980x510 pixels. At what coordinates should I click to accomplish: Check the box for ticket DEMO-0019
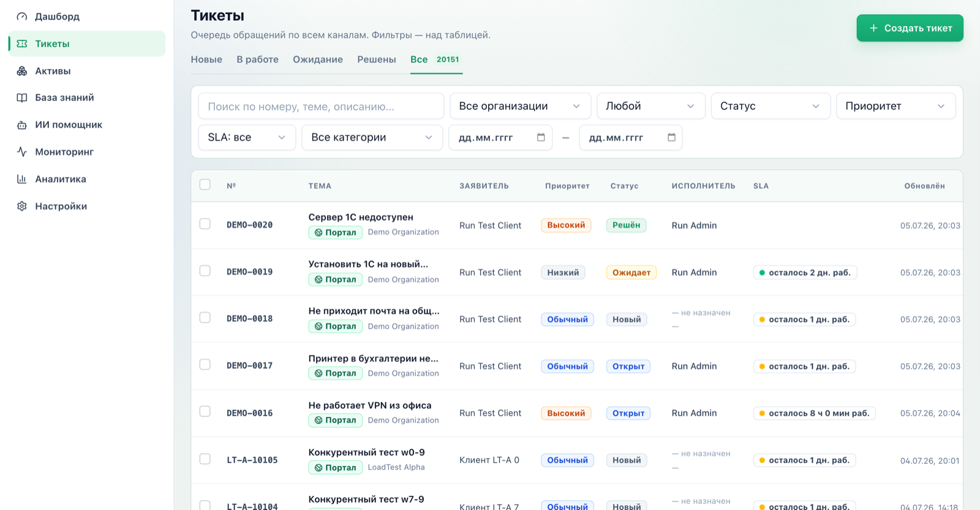click(205, 271)
